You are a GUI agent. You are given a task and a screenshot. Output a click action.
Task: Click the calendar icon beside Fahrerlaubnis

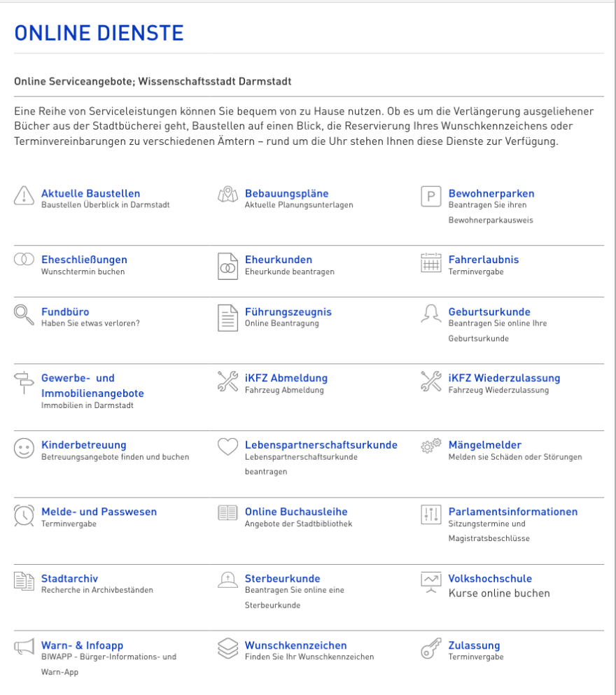(x=430, y=262)
